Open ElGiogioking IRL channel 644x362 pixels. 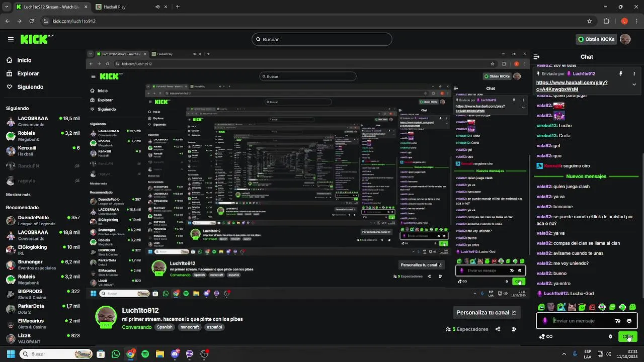tap(42, 250)
